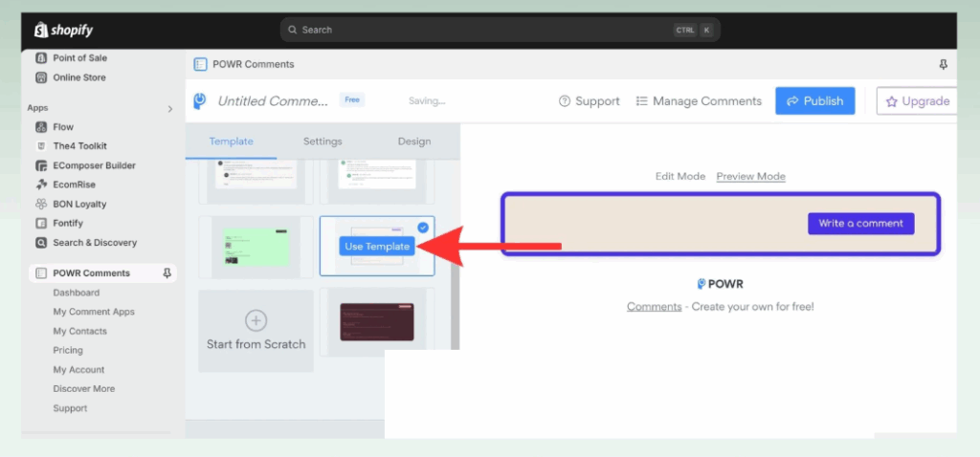
Task: Open Support in sidebar submenu
Action: click(x=70, y=408)
